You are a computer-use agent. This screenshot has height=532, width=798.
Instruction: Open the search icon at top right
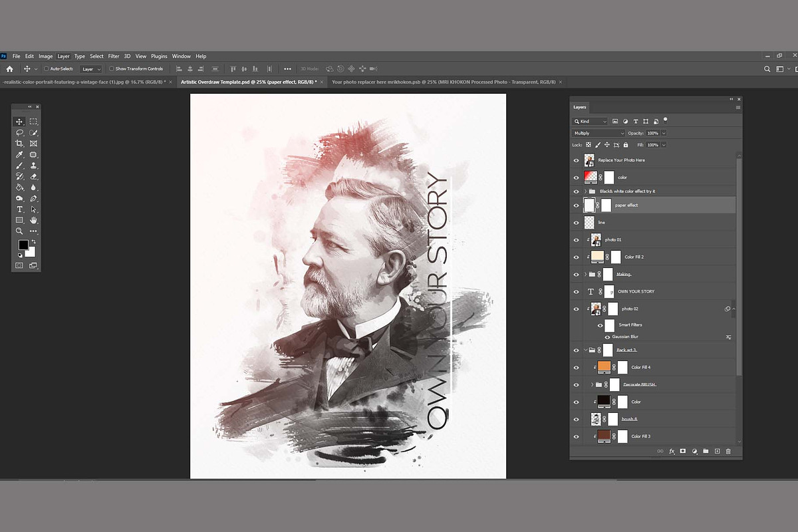[x=767, y=68]
